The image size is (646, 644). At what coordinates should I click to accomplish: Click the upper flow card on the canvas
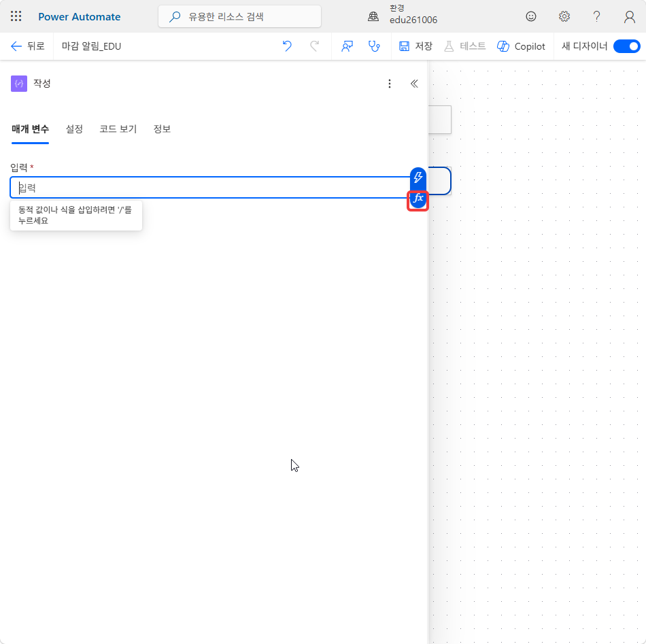pos(440,120)
